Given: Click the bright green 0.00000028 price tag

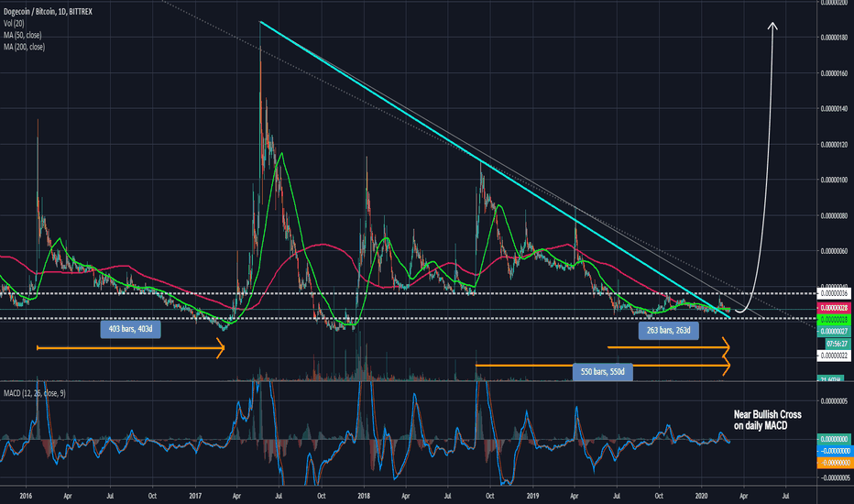Looking at the screenshot, I should 834,320.
